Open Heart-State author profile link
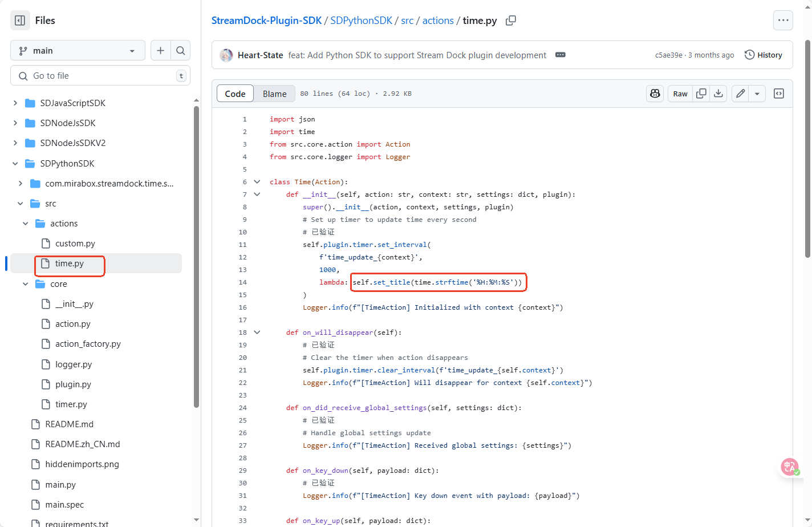The image size is (812, 527). 261,55
